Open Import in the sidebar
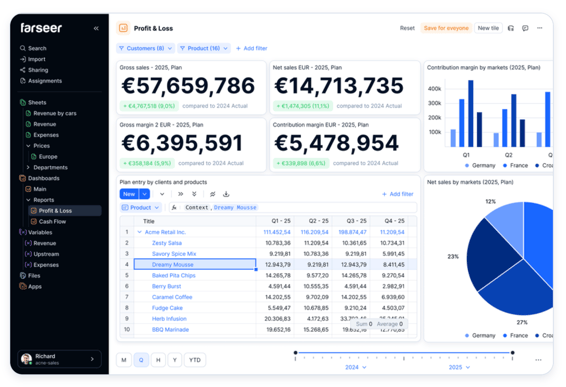 [x=33, y=59]
